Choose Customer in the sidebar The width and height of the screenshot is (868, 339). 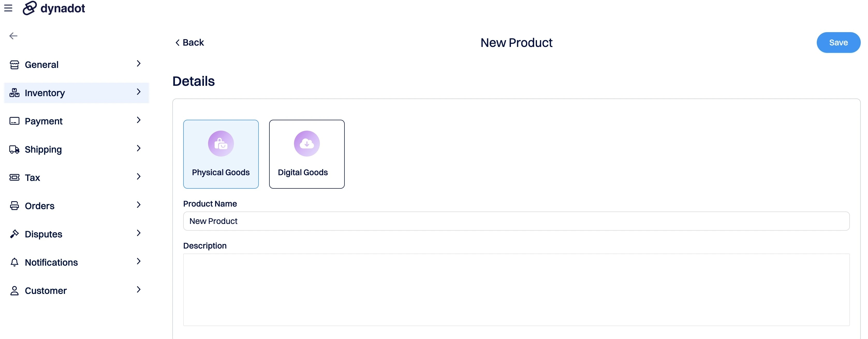pos(46,291)
